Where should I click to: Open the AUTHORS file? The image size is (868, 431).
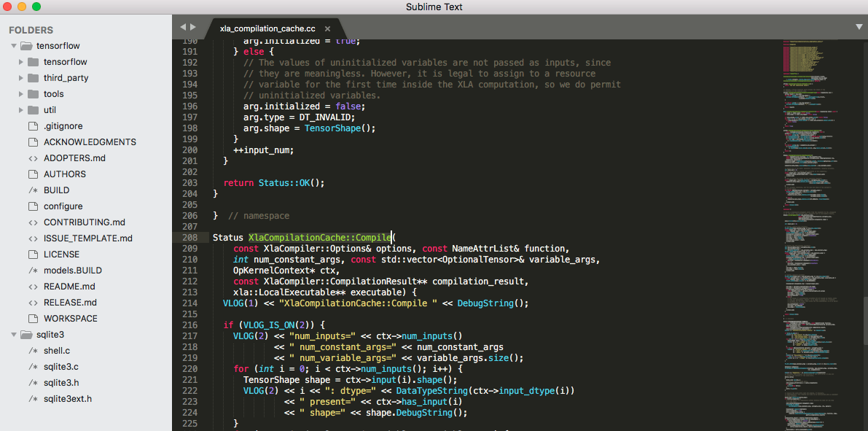pyautogui.click(x=65, y=174)
